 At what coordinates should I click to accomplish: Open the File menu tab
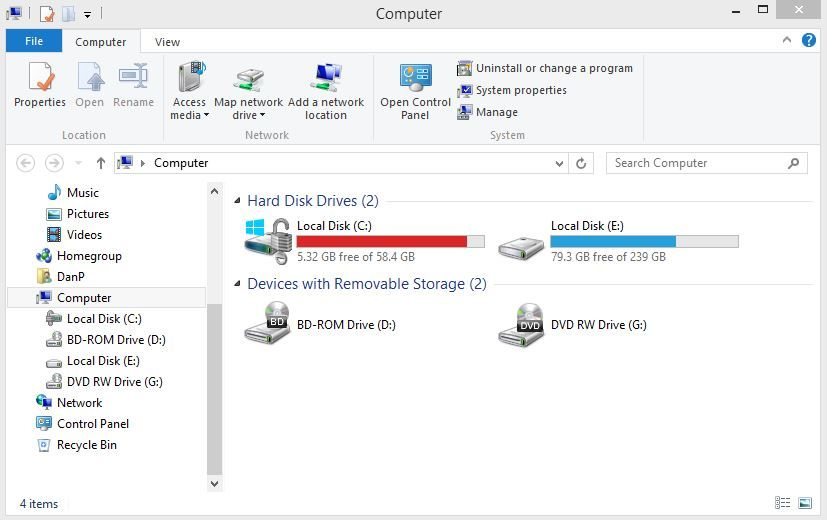34,42
